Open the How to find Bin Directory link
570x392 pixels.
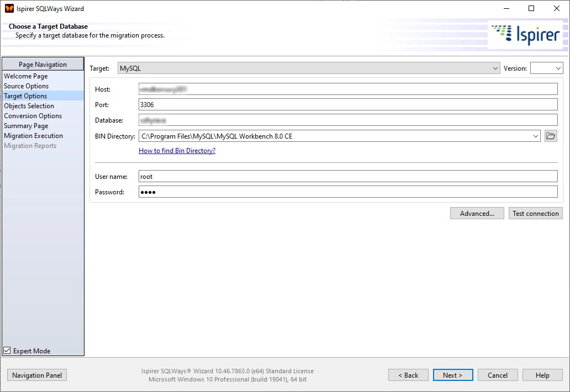[x=177, y=150]
